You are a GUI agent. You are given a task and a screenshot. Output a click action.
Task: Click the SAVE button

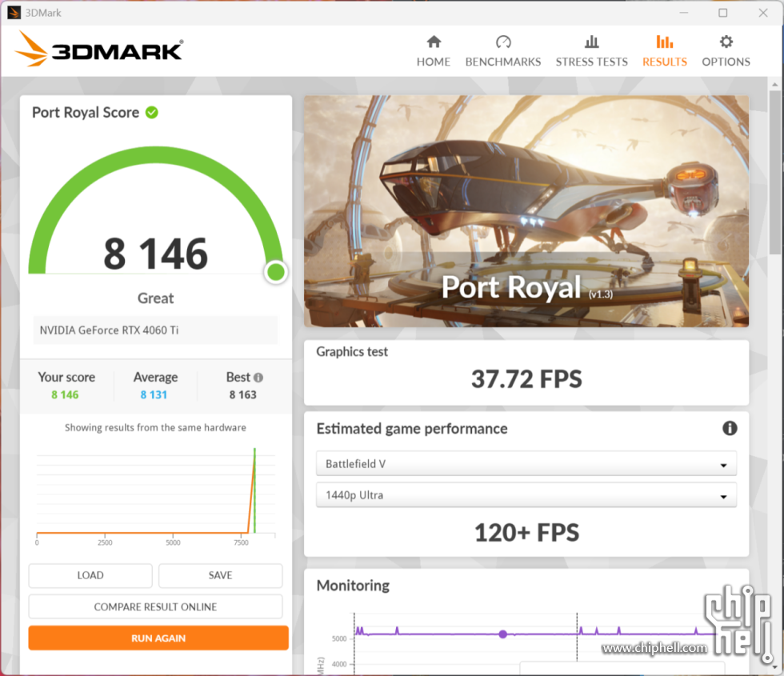[221, 575]
